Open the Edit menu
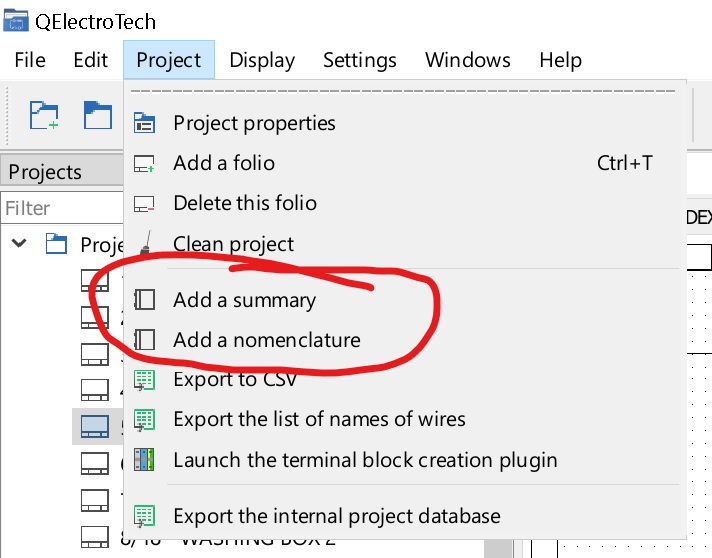Screen dimensions: 712x558 (x=90, y=60)
